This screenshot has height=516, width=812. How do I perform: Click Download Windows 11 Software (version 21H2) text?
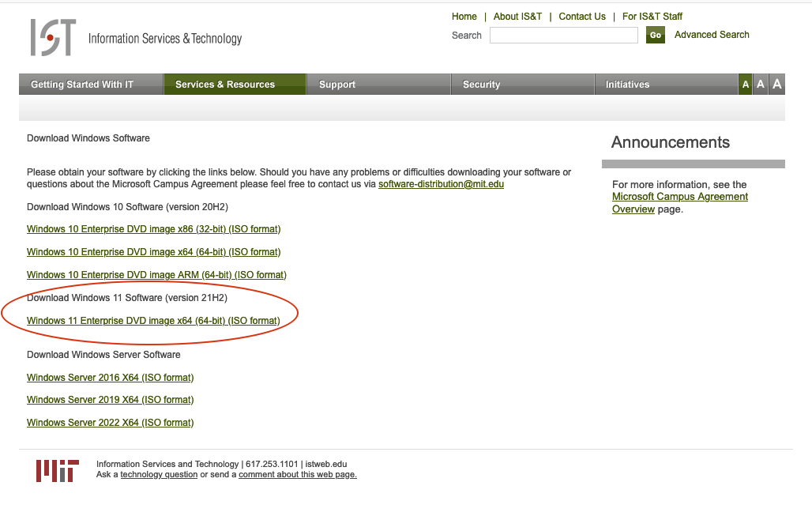tap(127, 298)
